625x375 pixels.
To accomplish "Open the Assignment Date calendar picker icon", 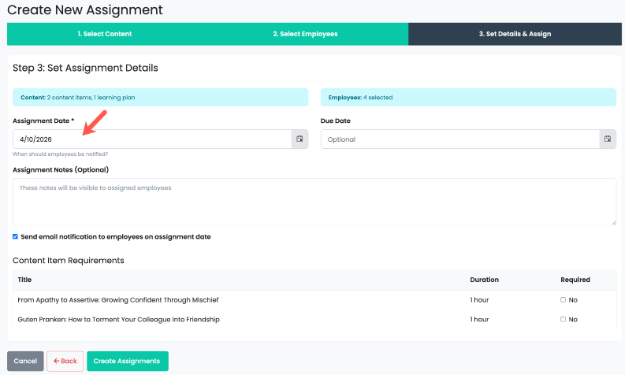I will coord(300,139).
